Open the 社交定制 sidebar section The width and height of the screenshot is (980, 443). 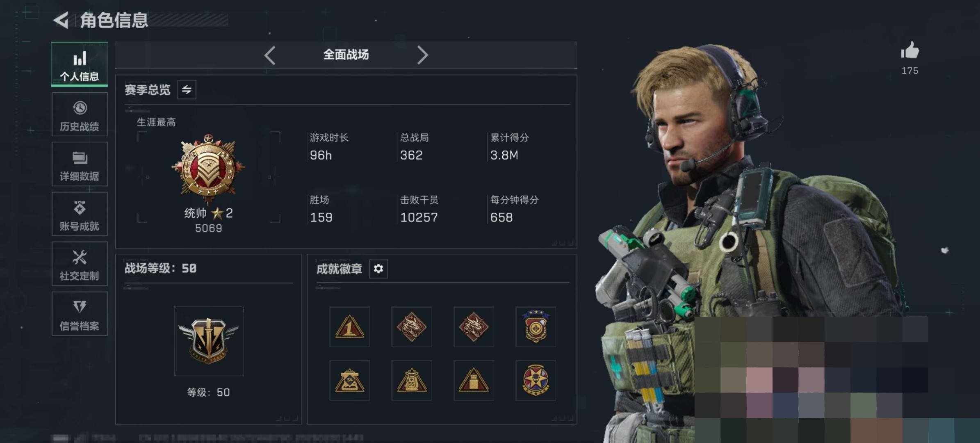[80, 264]
